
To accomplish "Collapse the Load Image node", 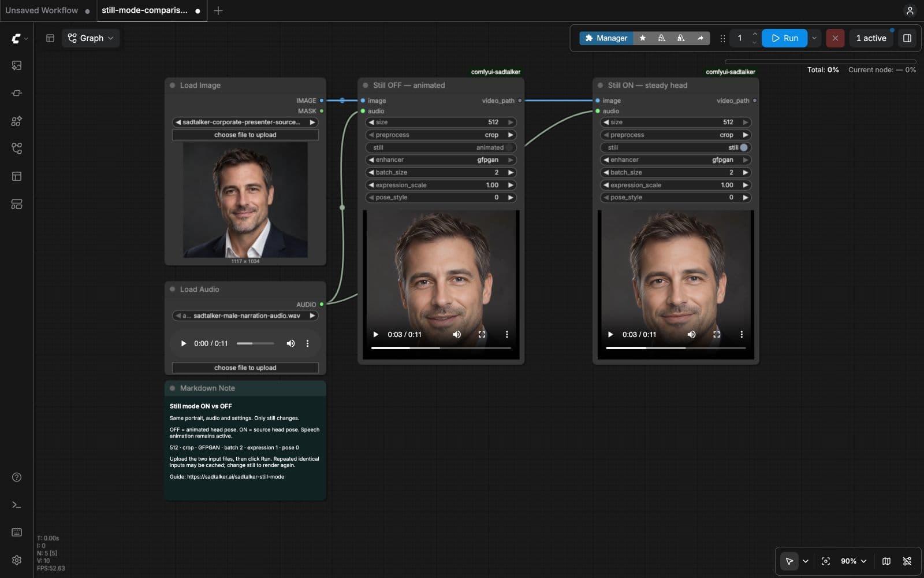I will point(172,85).
